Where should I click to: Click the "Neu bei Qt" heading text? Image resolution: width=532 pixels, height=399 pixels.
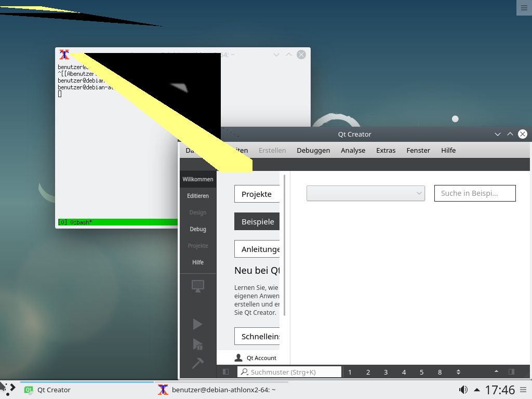pyautogui.click(x=257, y=270)
